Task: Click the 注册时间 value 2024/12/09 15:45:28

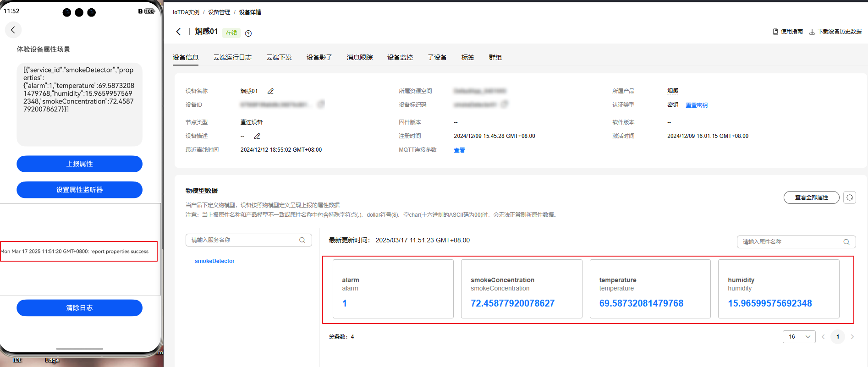Action: (494, 136)
